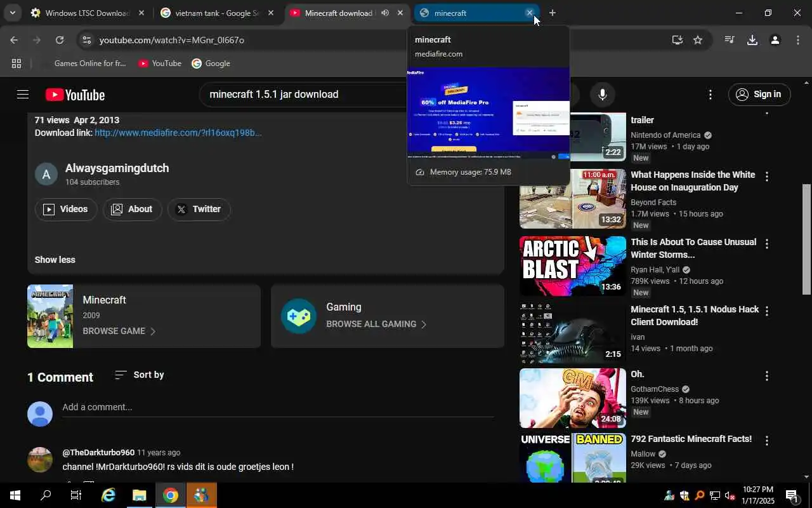
Task: Open File Explorer from taskbar
Action: coord(140,495)
